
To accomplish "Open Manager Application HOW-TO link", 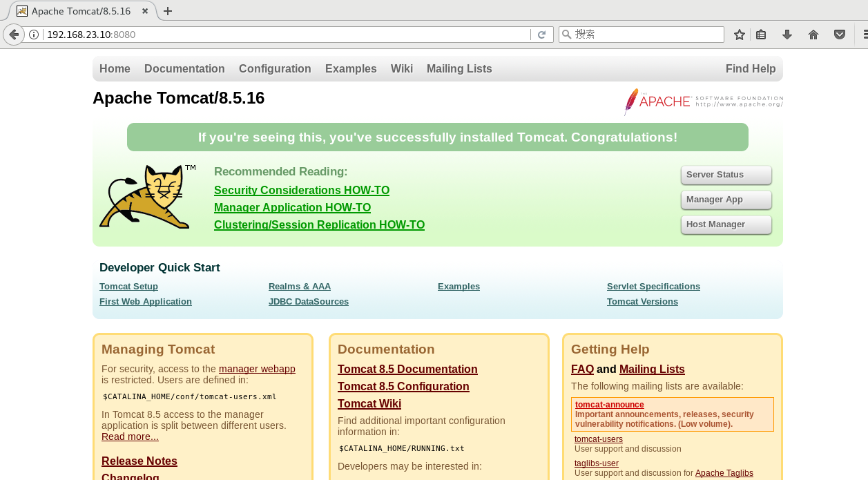I will (x=292, y=208).
